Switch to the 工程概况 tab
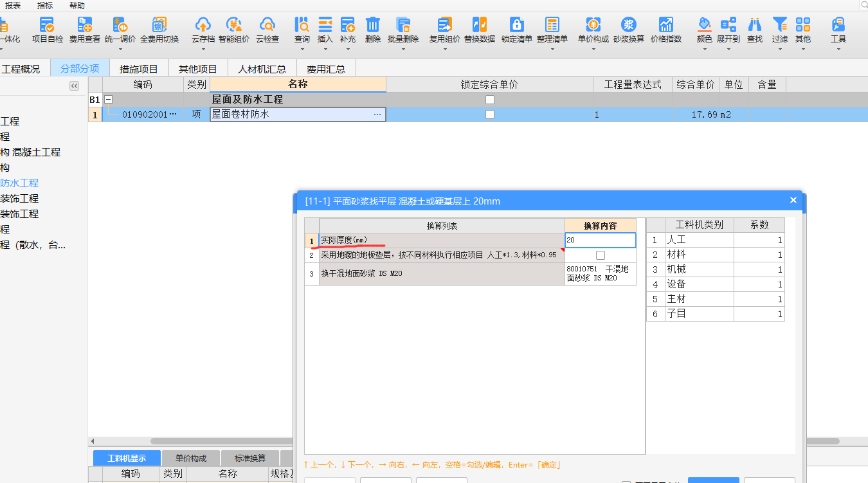This screenshot has height=483, width=868. (21, 69)
